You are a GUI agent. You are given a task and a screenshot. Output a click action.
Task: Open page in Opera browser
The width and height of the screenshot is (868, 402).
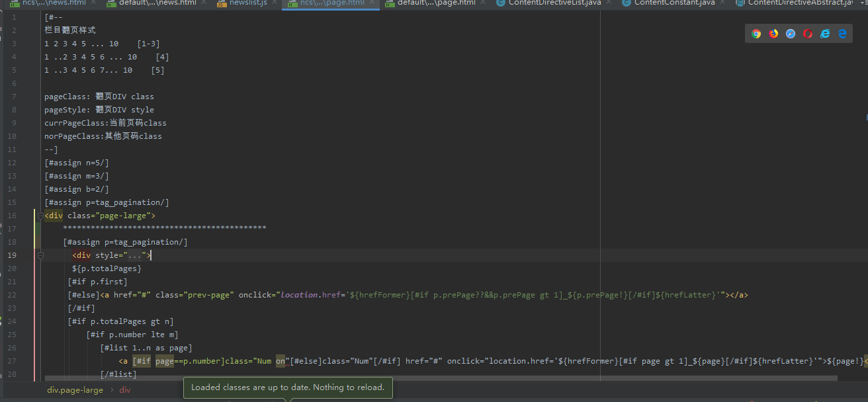pos(808,34)
